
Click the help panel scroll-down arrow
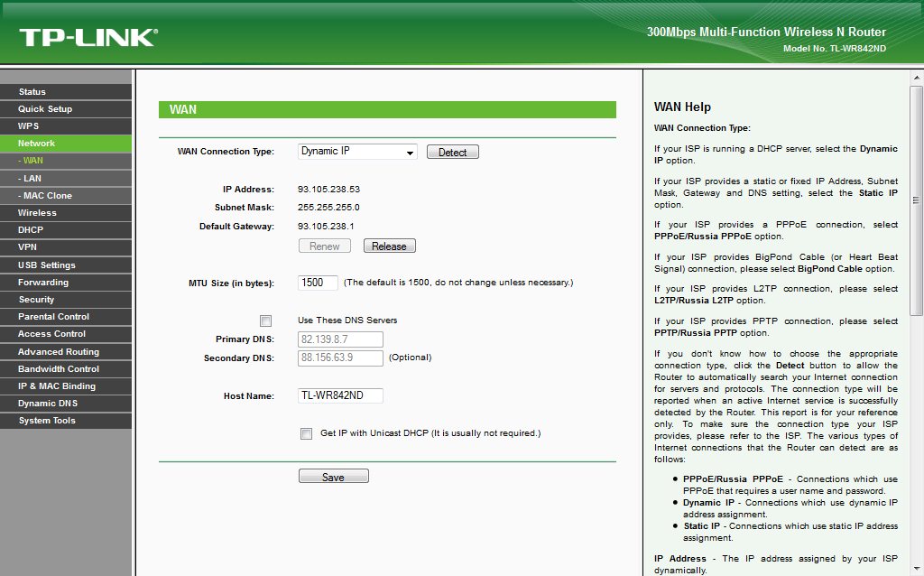point(916,569)
